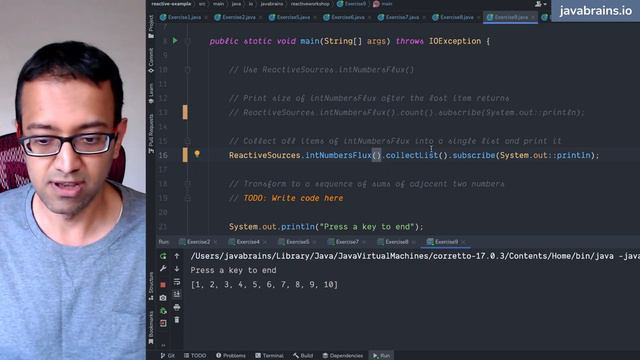
Task: Click green restore layout icon in Run panel
Action: tap(163, 311)
